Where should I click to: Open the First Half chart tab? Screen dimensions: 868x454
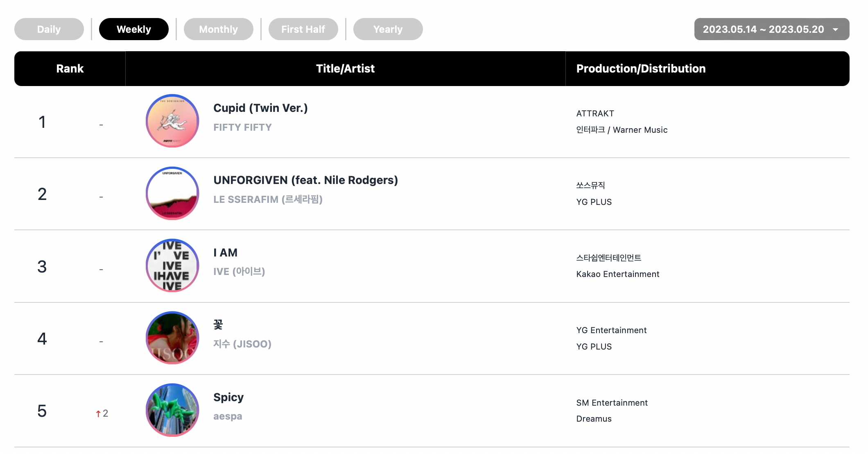(303, 29)
